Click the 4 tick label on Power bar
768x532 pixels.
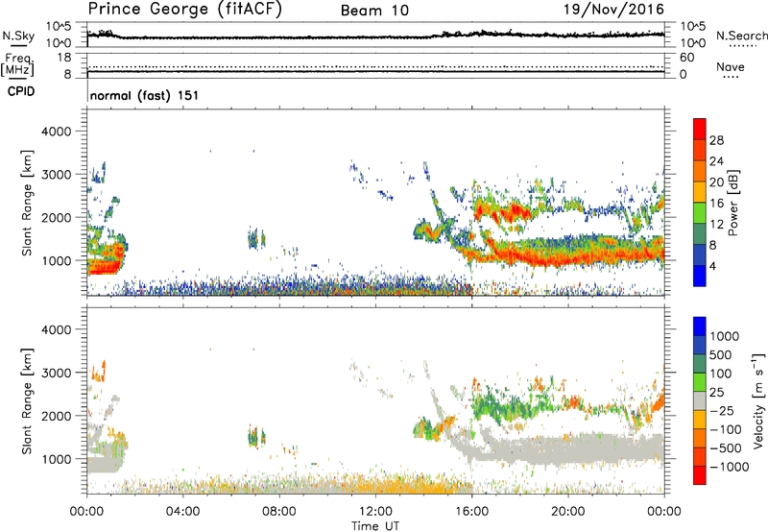click(x=713, y=267)
